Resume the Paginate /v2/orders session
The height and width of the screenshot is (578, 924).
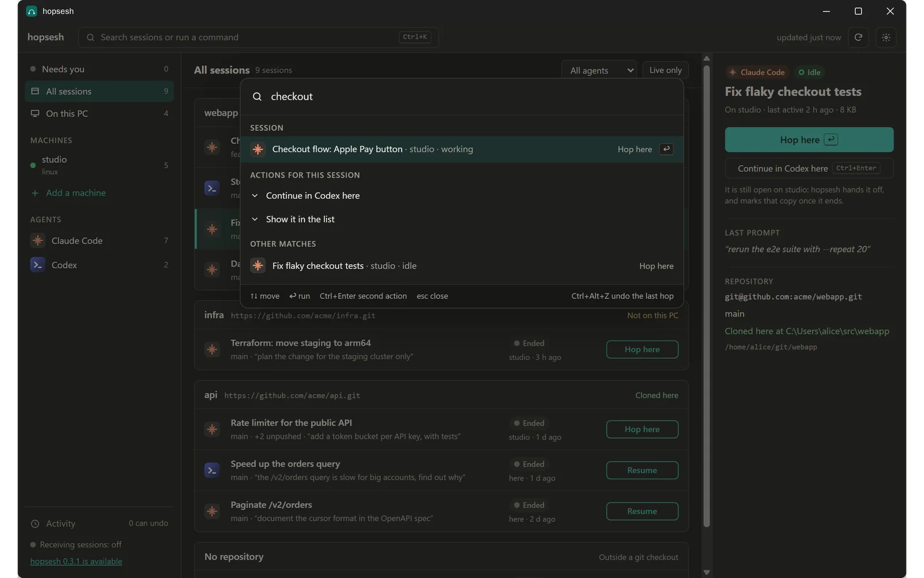(x=642, y=512)
